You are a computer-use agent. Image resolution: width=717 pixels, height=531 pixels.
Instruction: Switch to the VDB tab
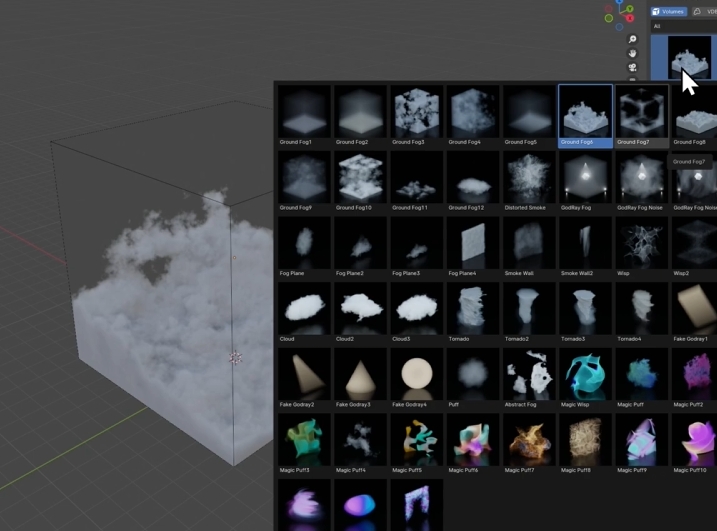tap(706, 11)
